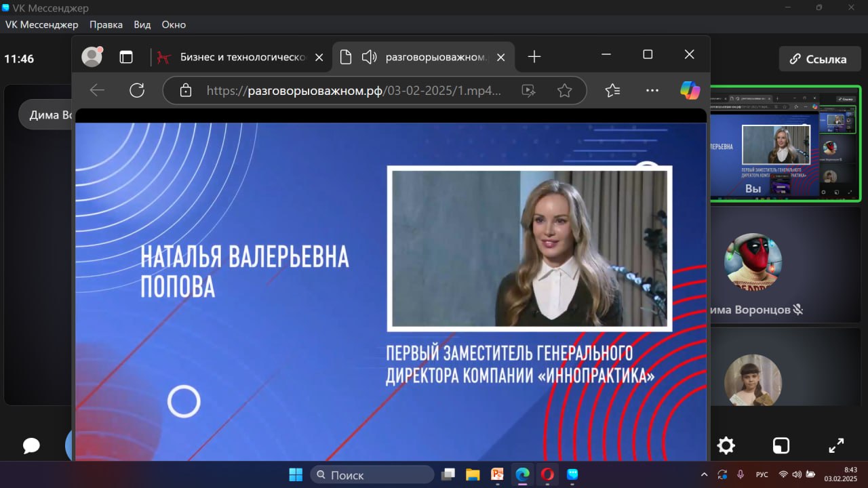Open File Explorer from taskbar
Image resolution: width=868 pixels, height=488 pixels.
coord(472,474)
